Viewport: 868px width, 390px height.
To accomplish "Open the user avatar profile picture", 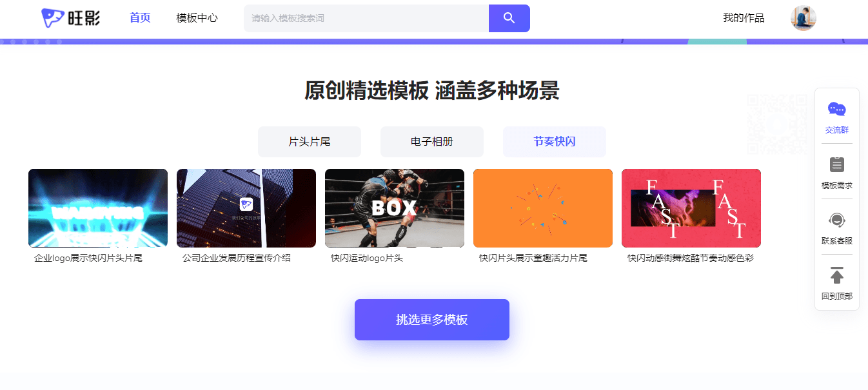I will tap(804, 18).
